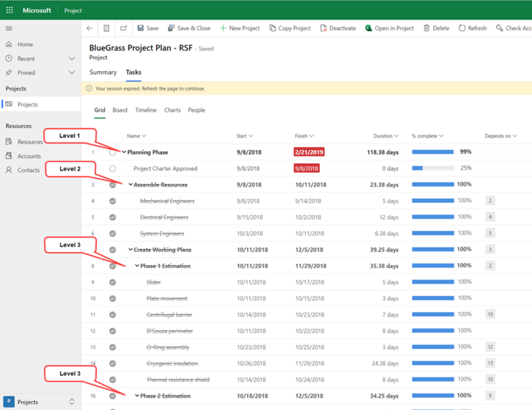
Task: Toggle completion for Electrical Engineers
Action: pyautogui.click(x=113, y=217)
